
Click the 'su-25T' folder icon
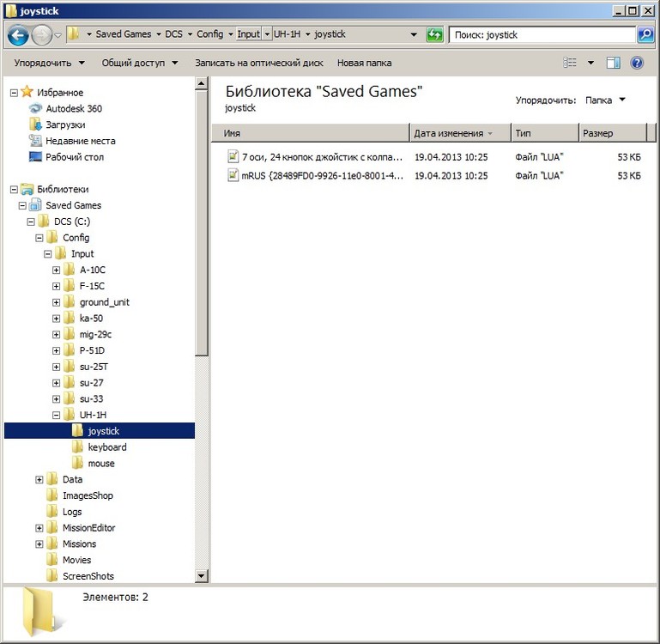click(x=69, y=367)
